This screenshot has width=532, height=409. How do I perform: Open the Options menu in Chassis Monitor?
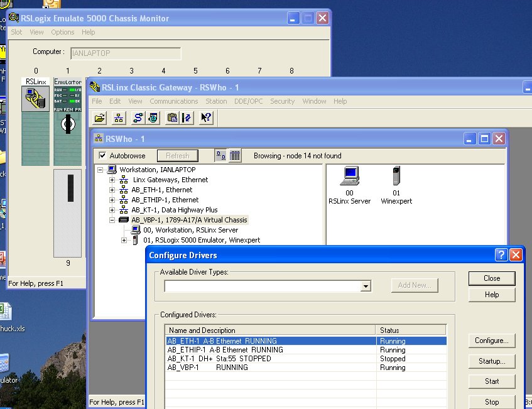coord(63,32)
